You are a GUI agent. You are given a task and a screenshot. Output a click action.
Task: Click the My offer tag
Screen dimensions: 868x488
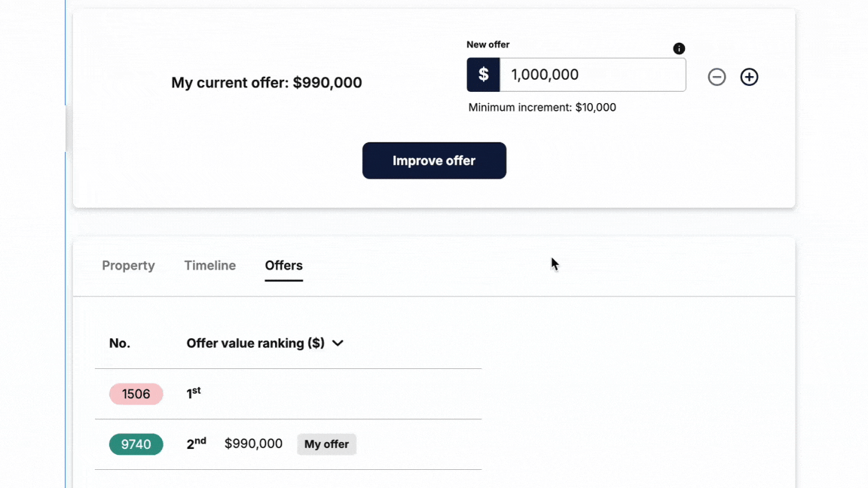[326, 444]
